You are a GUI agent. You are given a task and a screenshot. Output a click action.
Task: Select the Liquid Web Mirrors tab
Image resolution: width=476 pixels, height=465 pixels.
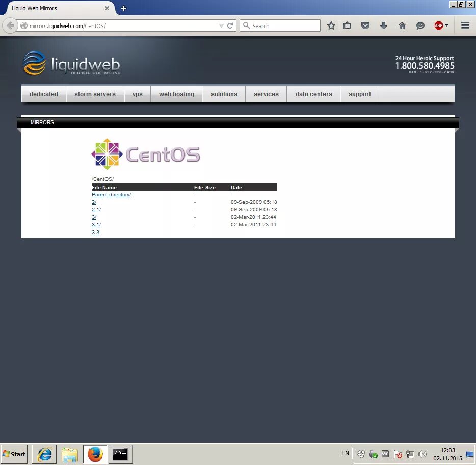click(x=58, y=8)
